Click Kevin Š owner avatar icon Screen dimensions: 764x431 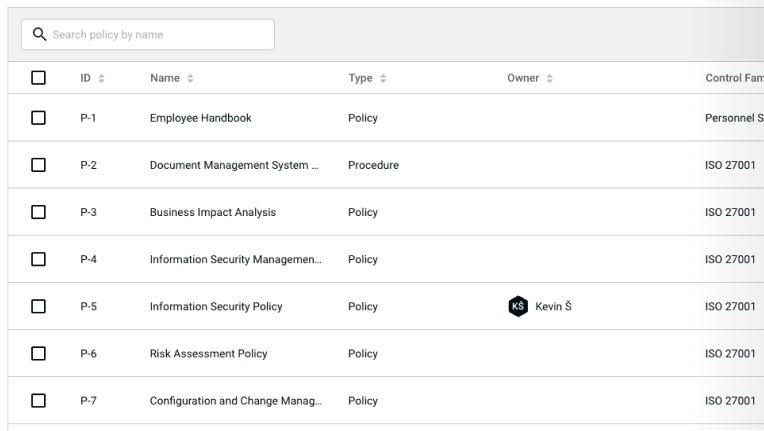(x=517, y=307)
